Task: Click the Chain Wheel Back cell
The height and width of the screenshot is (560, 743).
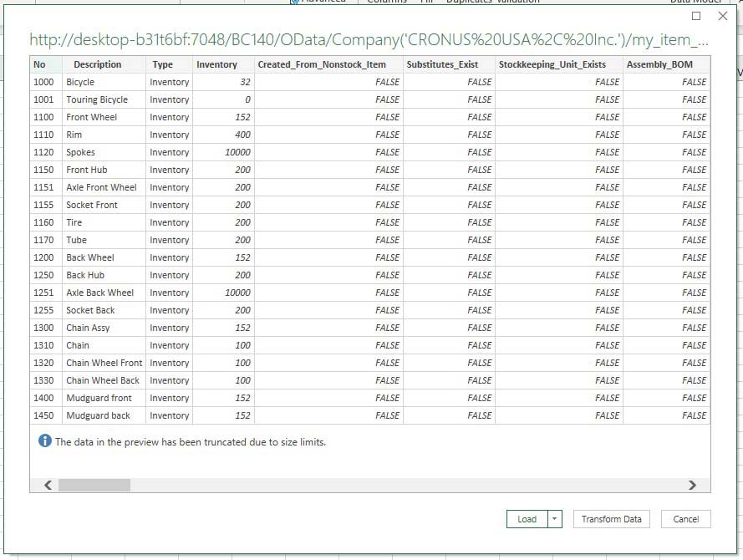Action: click(x=104, y=380)
